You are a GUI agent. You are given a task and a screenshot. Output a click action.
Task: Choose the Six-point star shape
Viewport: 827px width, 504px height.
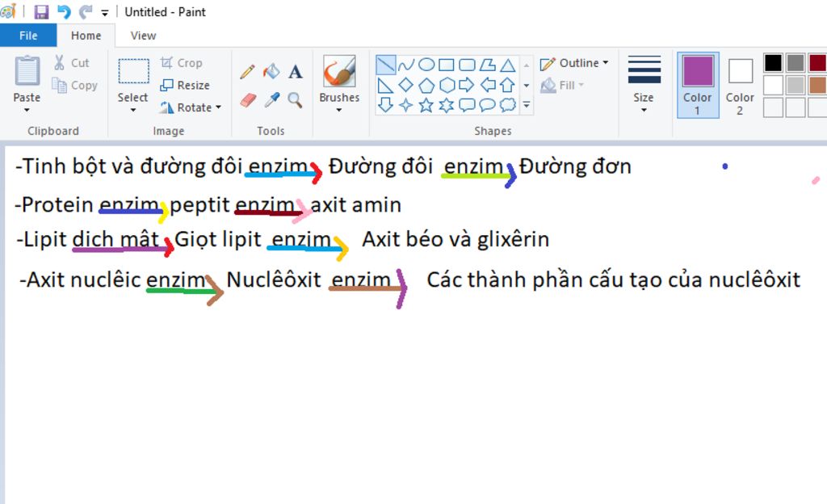pos(446,105)
